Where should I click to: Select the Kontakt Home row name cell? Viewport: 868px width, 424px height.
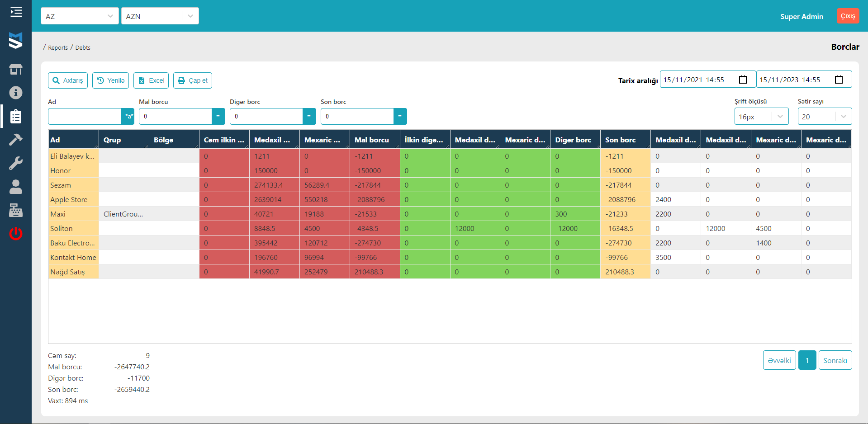point(73,257)
